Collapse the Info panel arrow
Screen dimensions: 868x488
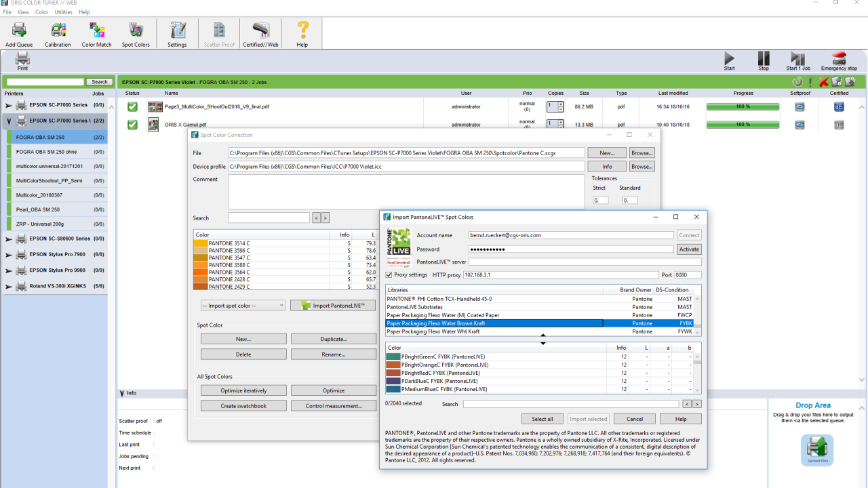[122, 393]
